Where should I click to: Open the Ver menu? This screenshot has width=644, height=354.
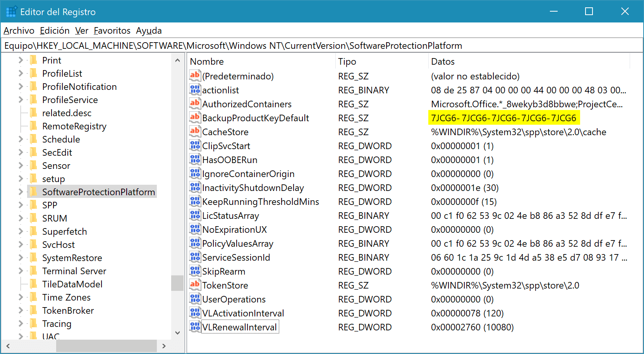coord(82,31)
